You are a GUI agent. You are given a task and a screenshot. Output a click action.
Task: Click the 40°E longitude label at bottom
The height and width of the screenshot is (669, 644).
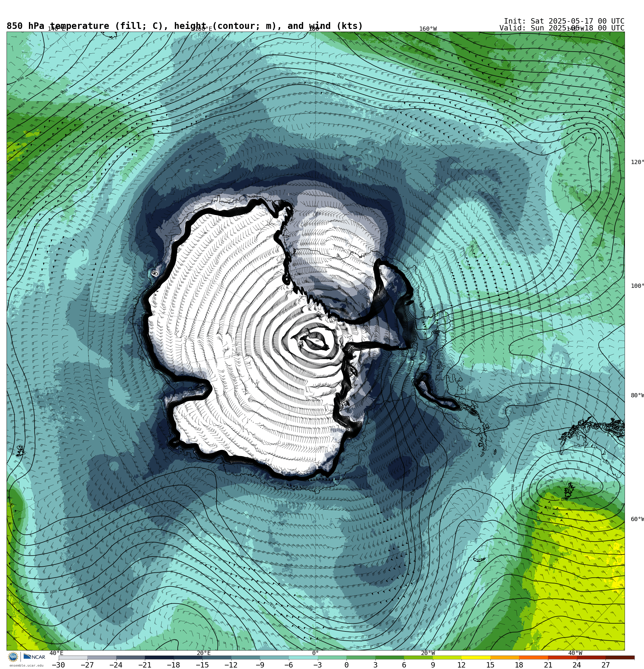56,653
